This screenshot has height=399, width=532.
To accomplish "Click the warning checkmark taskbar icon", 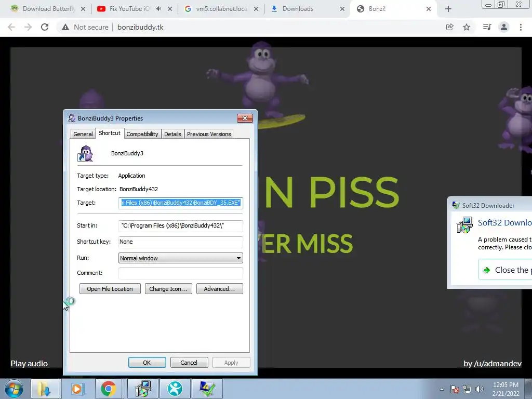I will click(207, 389).
